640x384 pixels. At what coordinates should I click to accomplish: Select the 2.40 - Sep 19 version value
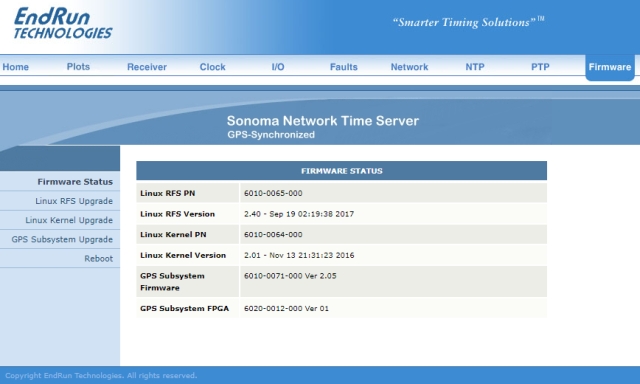299,214
